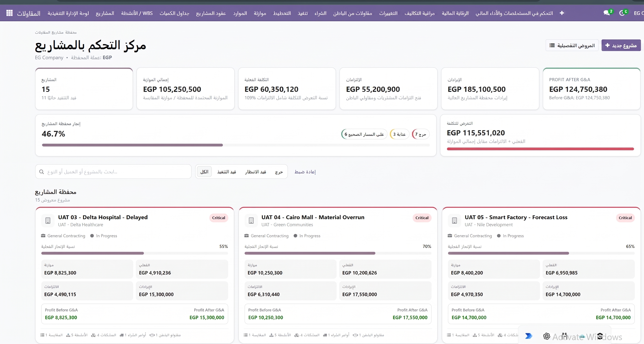Click the أوامر الشراء truck icon on UAT 03 card
644x344 pixels.
coord(122,335)
